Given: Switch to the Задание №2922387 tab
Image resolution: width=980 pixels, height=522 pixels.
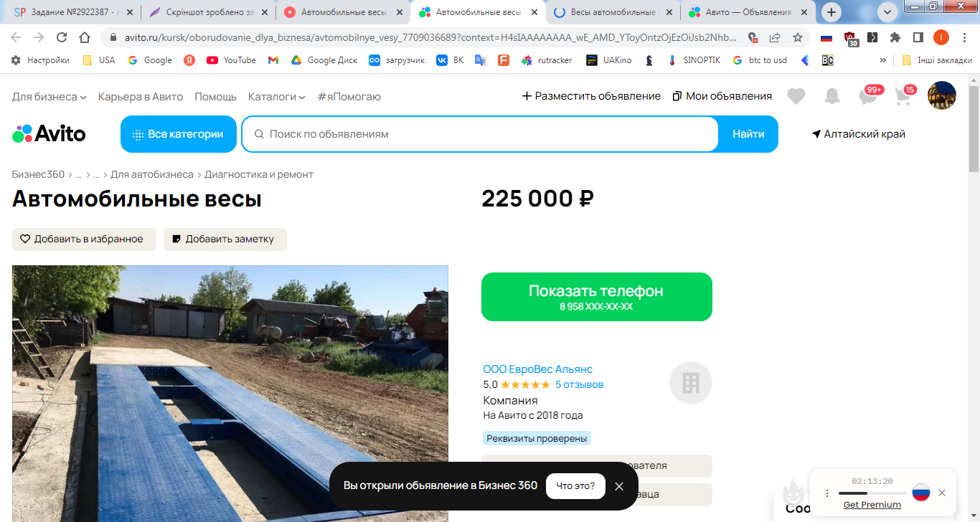Looking at the screenshot, I should click(x=68, y=12).
